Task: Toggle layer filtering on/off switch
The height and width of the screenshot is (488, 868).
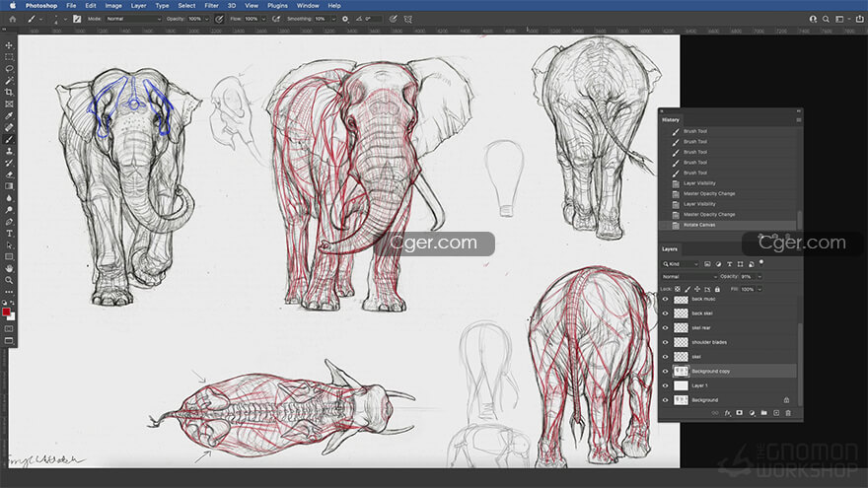Action: point(761,262)
